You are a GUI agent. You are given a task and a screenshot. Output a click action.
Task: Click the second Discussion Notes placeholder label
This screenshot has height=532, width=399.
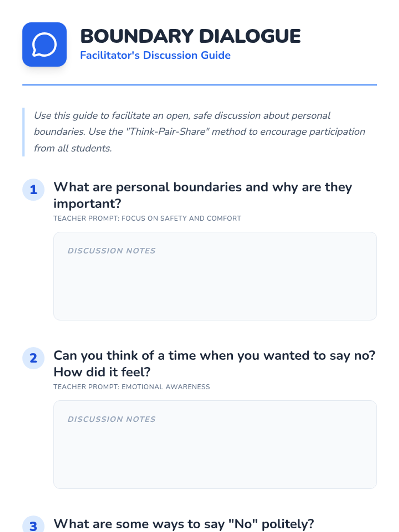click(x=111, y=419)
